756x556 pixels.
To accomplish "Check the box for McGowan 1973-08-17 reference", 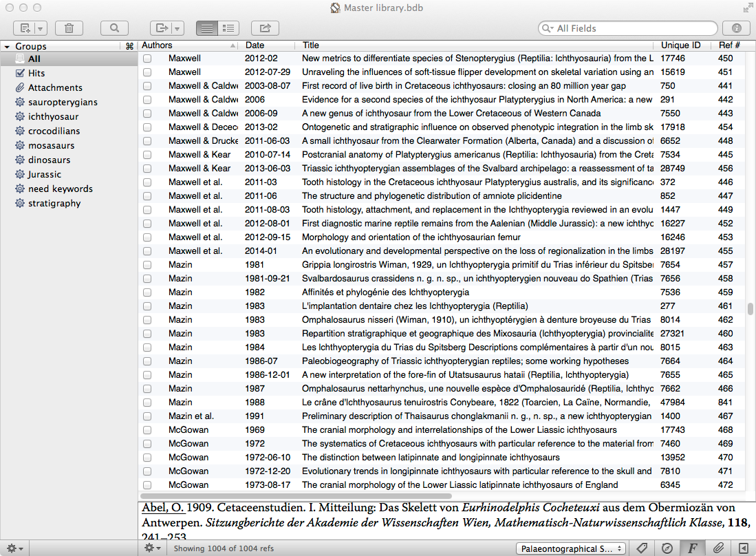I will tap(147, 485).
